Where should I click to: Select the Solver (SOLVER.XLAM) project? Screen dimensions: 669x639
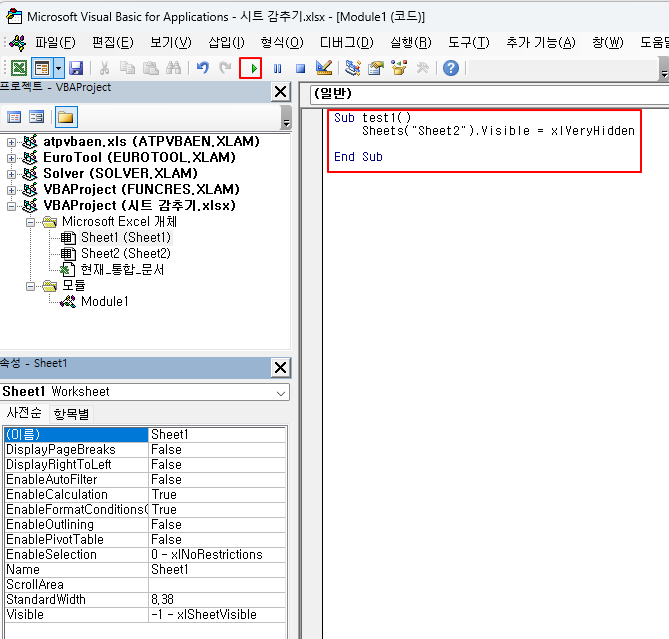coord(120,174)
